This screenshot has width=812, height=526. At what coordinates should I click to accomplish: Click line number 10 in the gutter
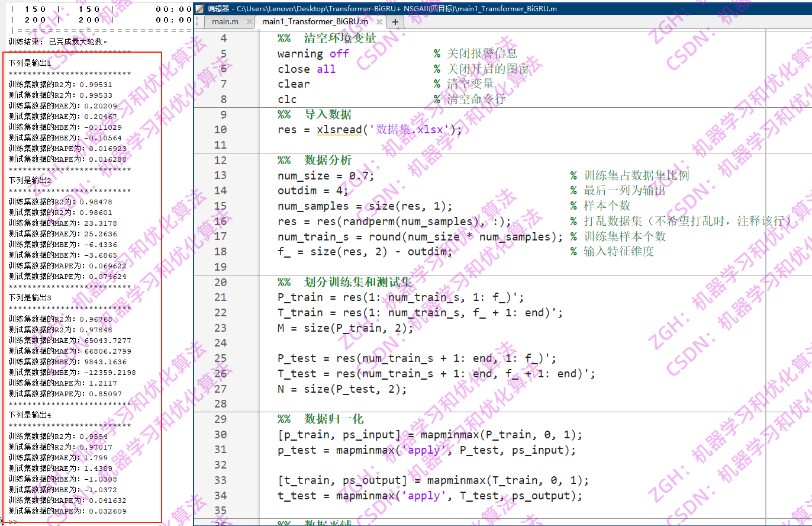pyautogui.click(x=220, y=129)
